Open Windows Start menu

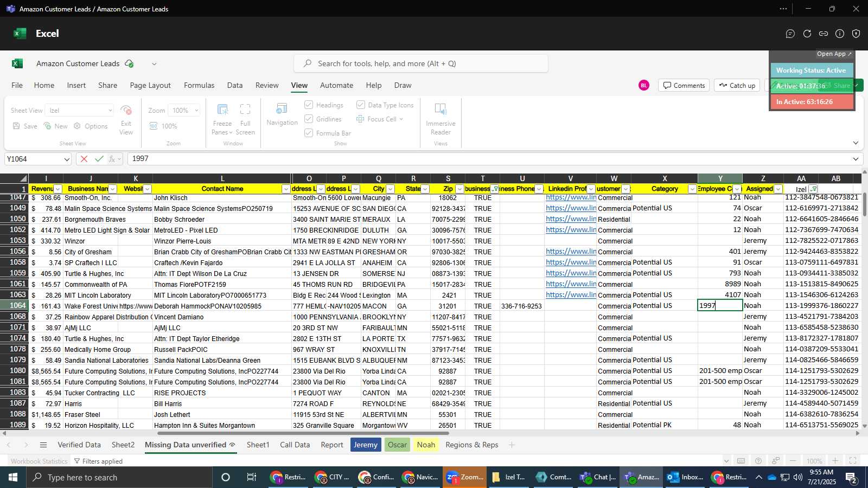13,477
